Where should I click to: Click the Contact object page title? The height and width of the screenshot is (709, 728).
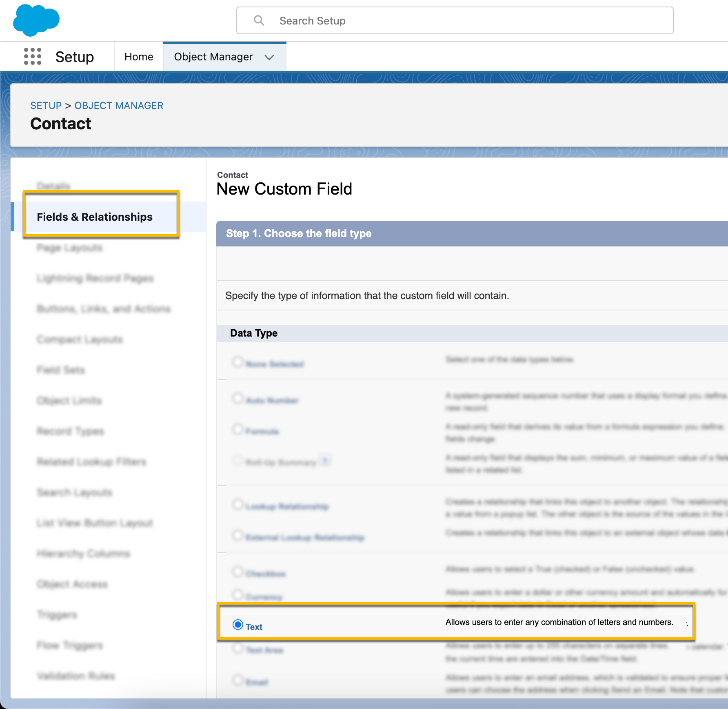click(61, 124)
